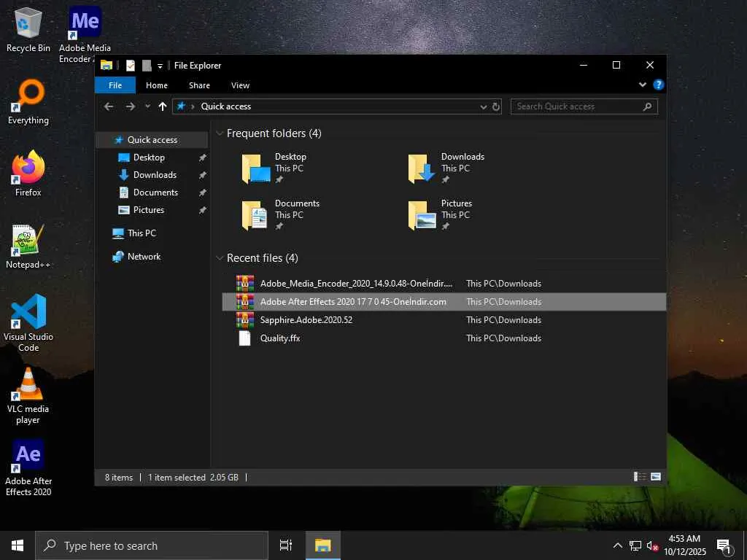The height and width of the screenshot is (560, 747).
Task: Open the muted volume tray icon
Action: pos(652,545)
